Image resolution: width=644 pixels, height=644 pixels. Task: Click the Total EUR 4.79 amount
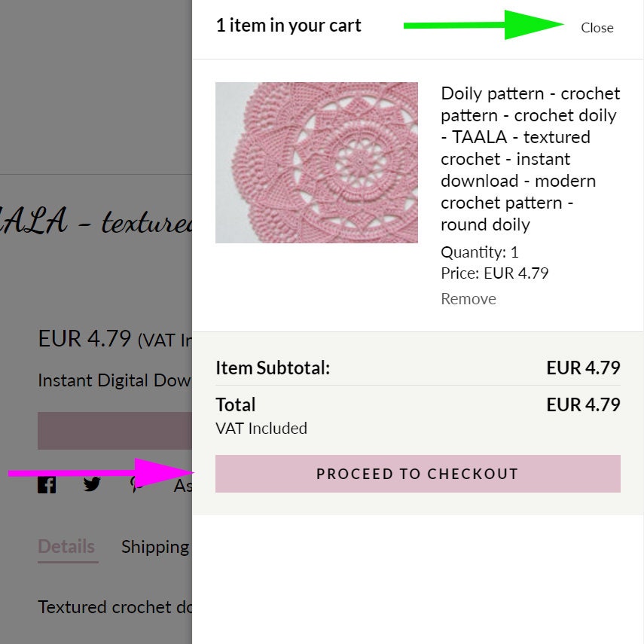(583, 404)
